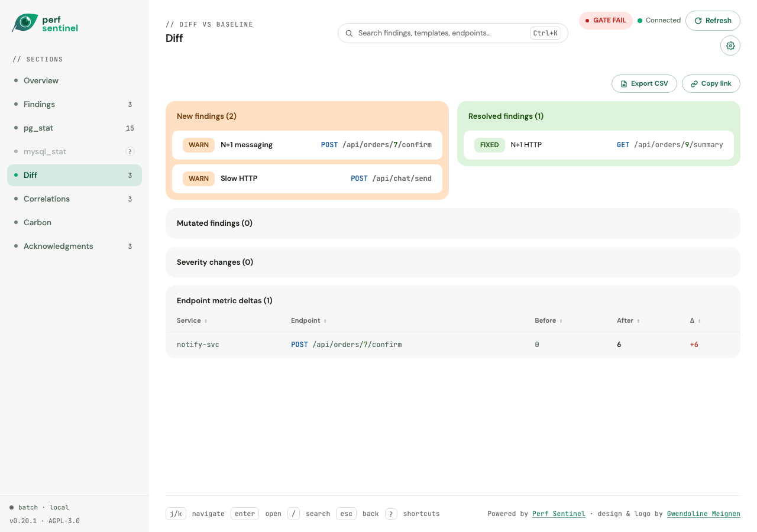The width and height of the screenshot is (757, 532).
Task: Select the mysql_stat section
Action: point(75,151)
